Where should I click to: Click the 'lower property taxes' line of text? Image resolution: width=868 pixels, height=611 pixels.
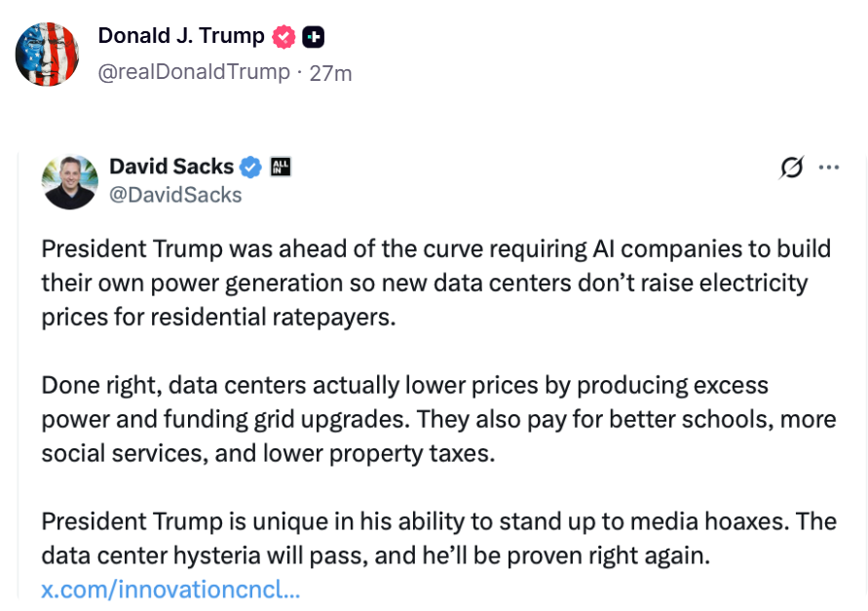pyautogui.click(x=269, y=454)
